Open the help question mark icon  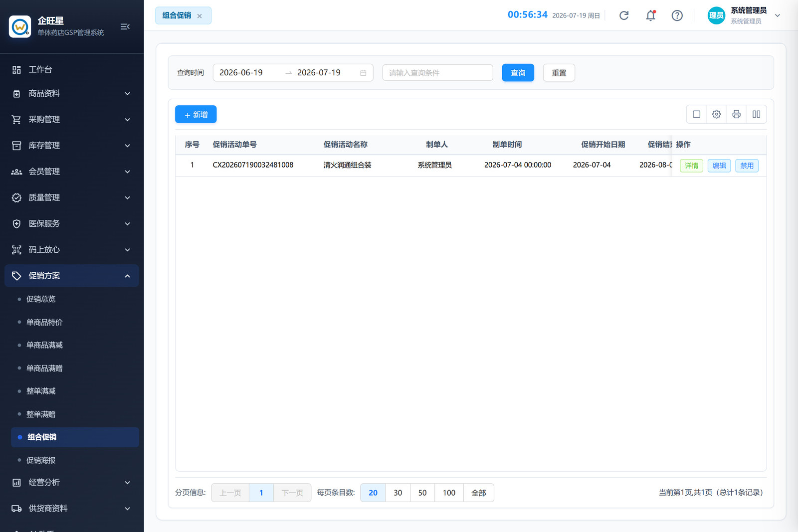tap(677, 15)
